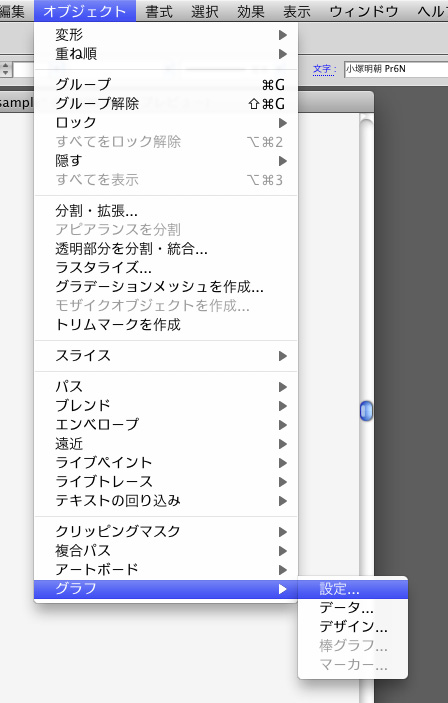
Task: Open the スライス submenu
Action: point(166,356)
